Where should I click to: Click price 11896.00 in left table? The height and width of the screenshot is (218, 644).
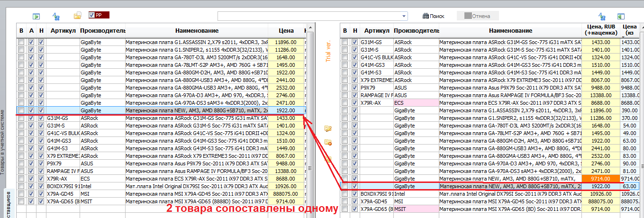point(286,42)
